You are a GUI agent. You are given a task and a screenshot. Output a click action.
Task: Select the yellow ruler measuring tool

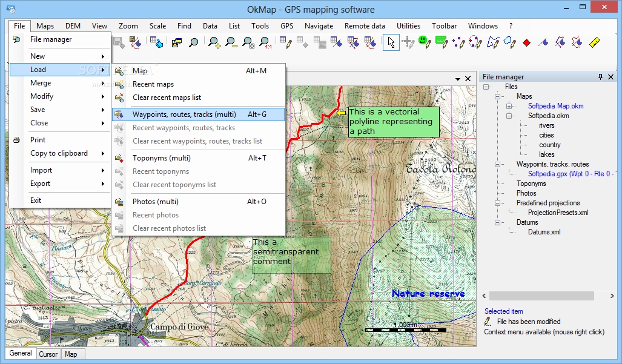tap(595, 42)
